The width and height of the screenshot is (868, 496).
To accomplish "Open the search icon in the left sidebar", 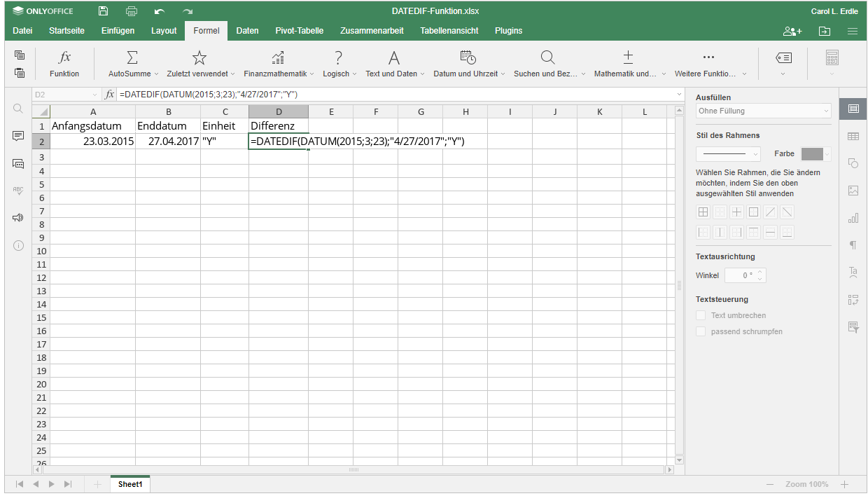I will point(18,109).
